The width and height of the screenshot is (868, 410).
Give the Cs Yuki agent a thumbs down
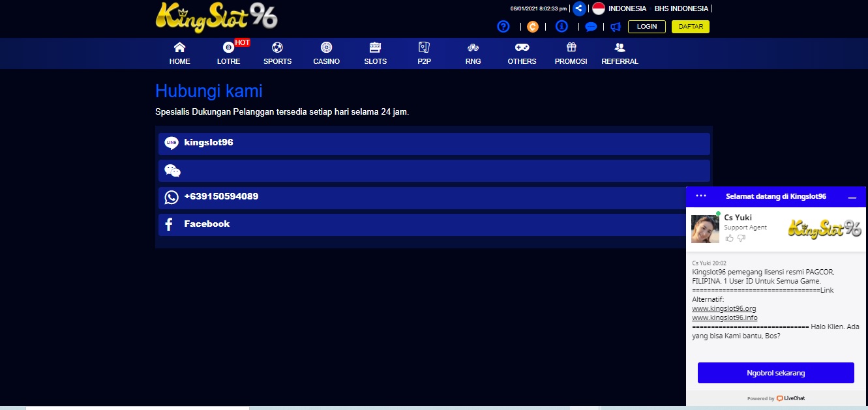(x=741, y=239)
